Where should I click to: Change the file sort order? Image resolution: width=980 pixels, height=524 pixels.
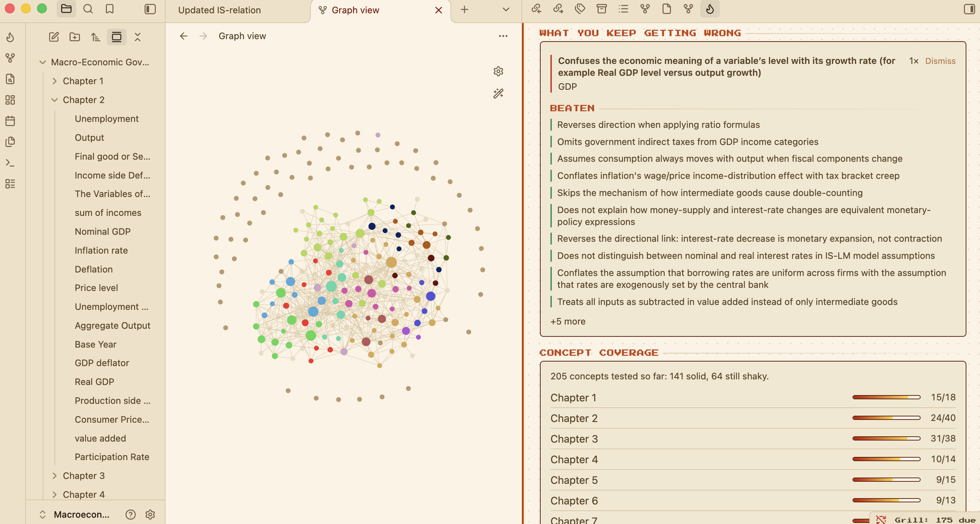click(96, 37)
